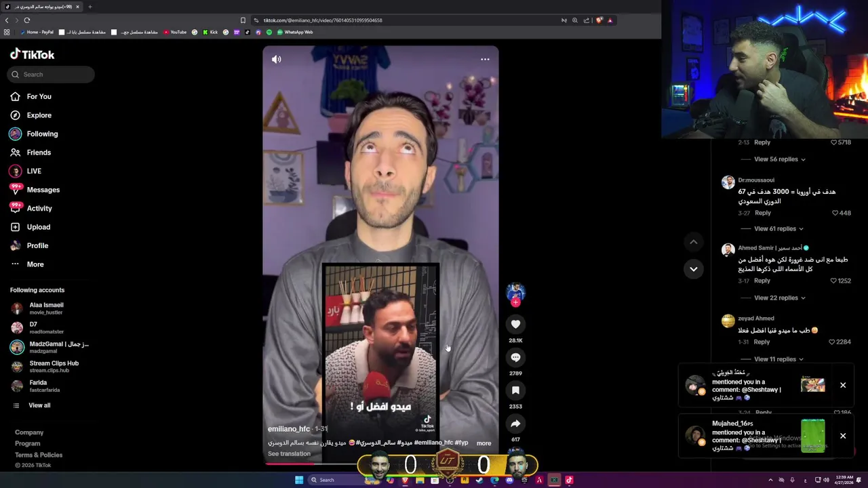Screen dimensions: 868x488
Task: Open the video three-dots options menu
Action: tap(485, 60)
